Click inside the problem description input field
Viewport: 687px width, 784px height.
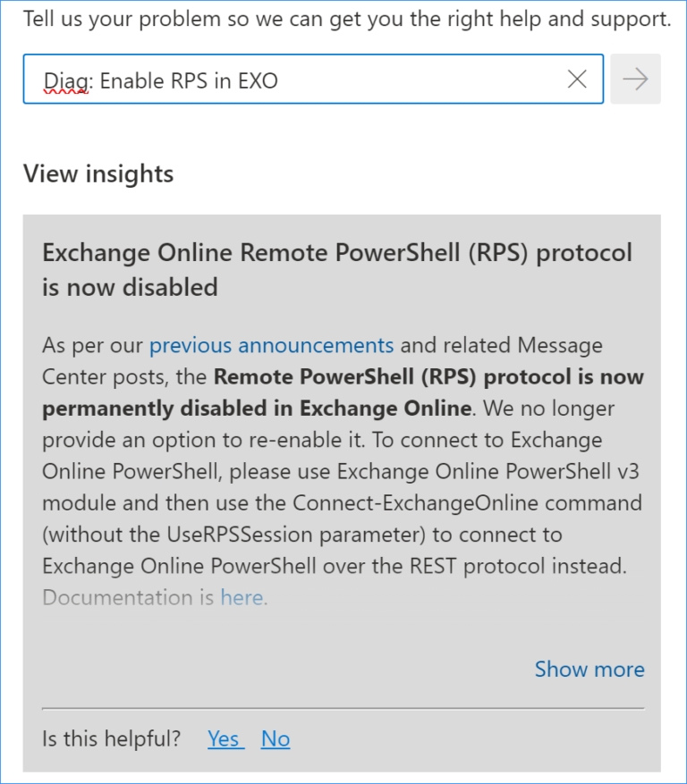(x=268, y=79)
